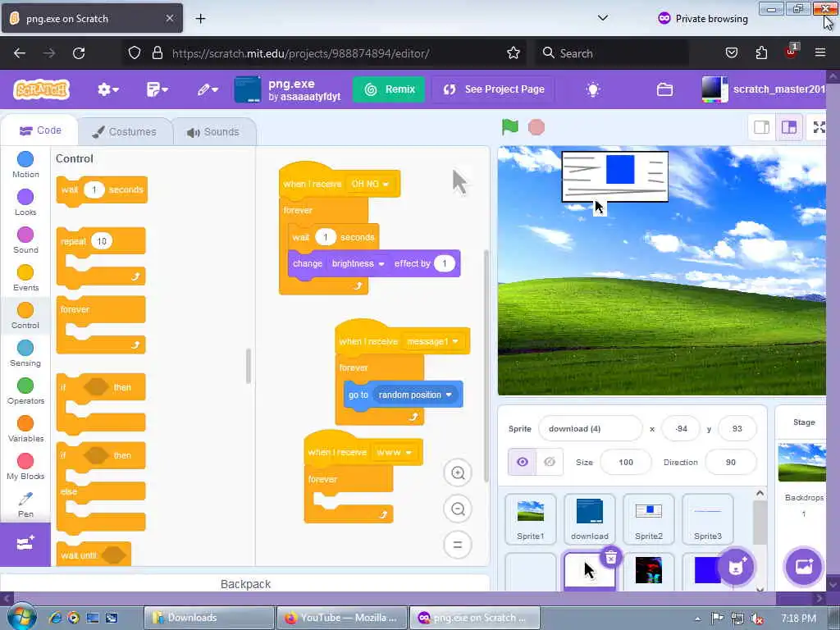
Task: Open Tutorials lightbulb icon
Action: tap(593, 89)
